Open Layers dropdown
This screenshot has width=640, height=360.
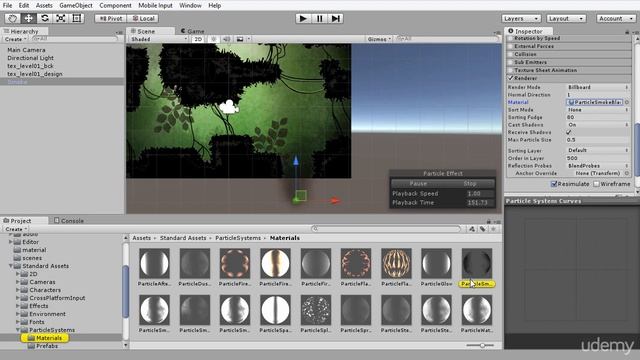tap(521, 18)
